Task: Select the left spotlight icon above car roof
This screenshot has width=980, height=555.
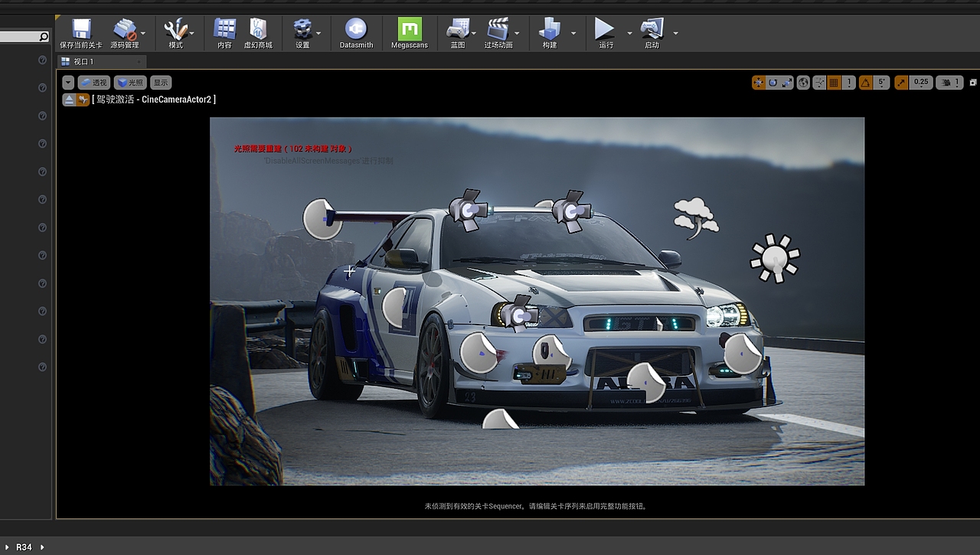Action: [469, 209]
